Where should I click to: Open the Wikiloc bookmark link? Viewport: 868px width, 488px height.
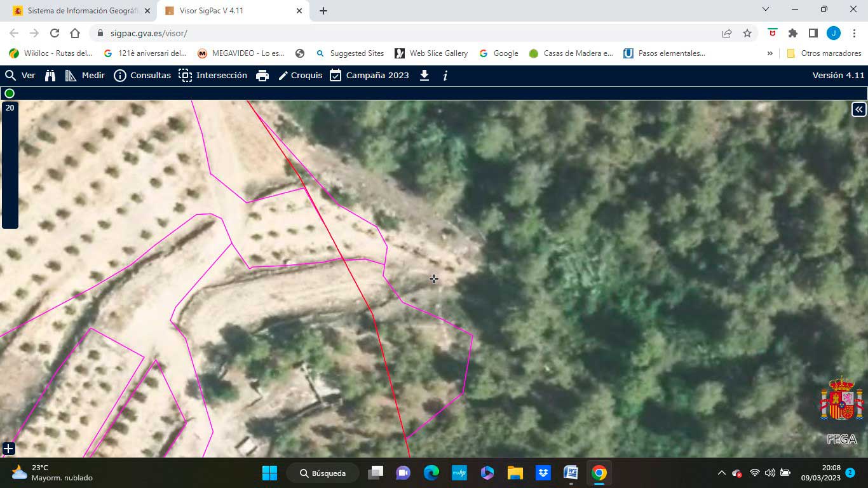click(51, 53)
